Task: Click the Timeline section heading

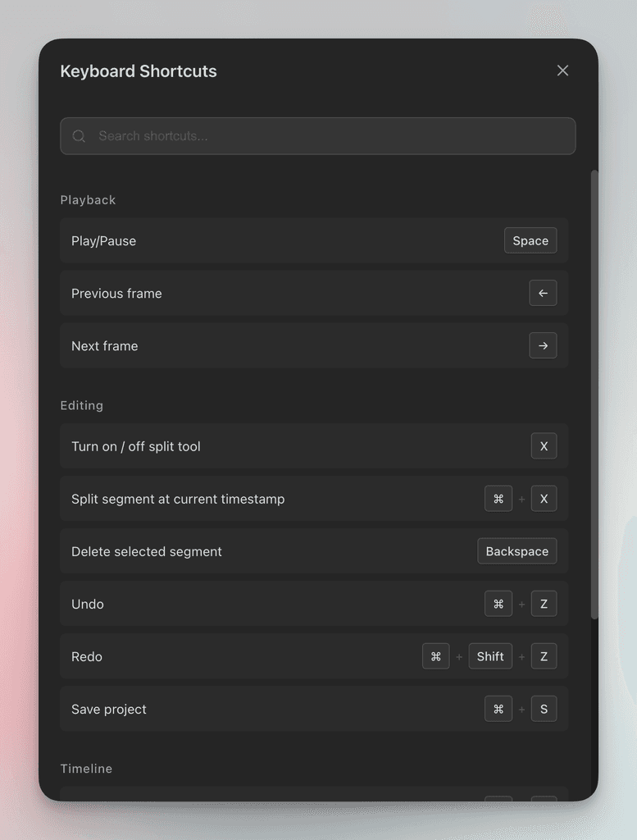Action: (x=86, y=769)
